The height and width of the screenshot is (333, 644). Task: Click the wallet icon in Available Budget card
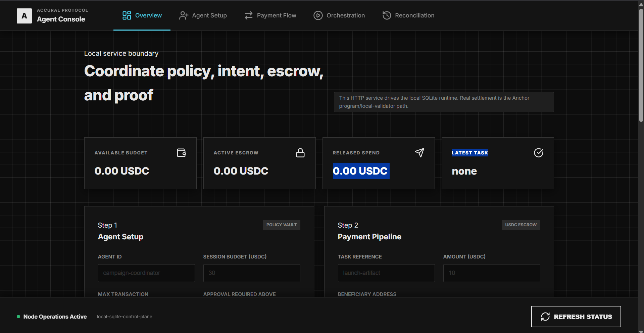[x=181, y=153]
